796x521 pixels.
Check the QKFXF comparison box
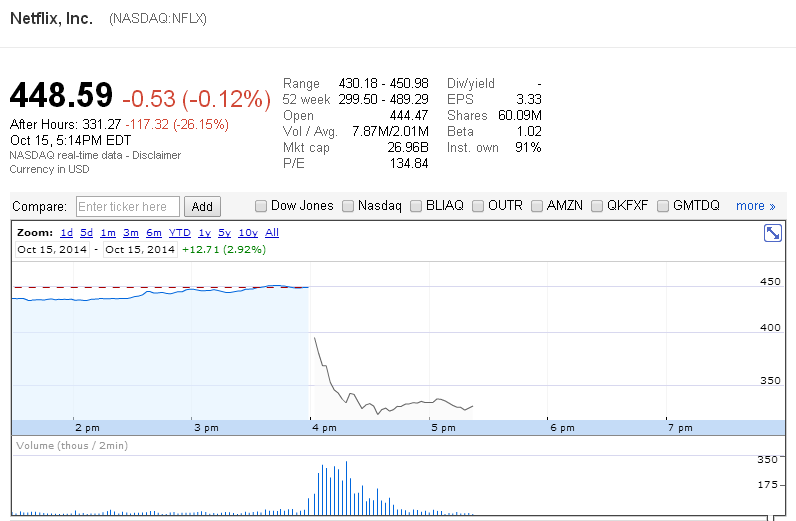(597, 206)
